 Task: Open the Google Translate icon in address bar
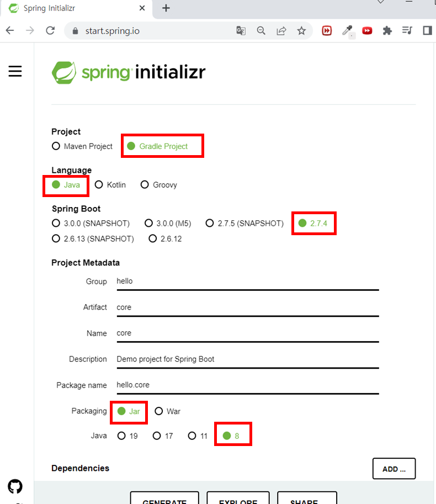click(x=241, y=30)
